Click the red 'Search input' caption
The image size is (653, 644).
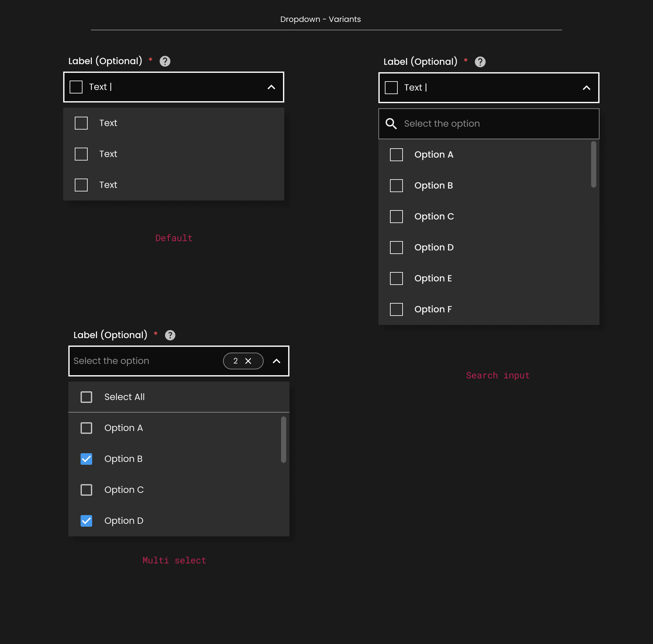[498, 375]
